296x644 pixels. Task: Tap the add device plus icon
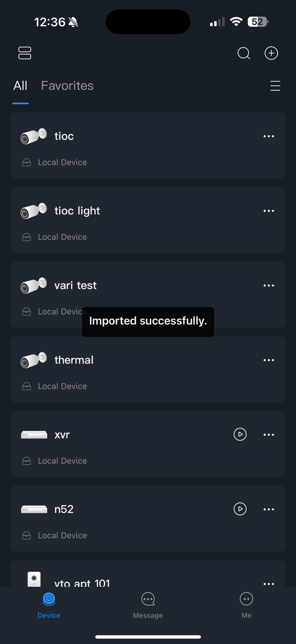click(271, 53)
